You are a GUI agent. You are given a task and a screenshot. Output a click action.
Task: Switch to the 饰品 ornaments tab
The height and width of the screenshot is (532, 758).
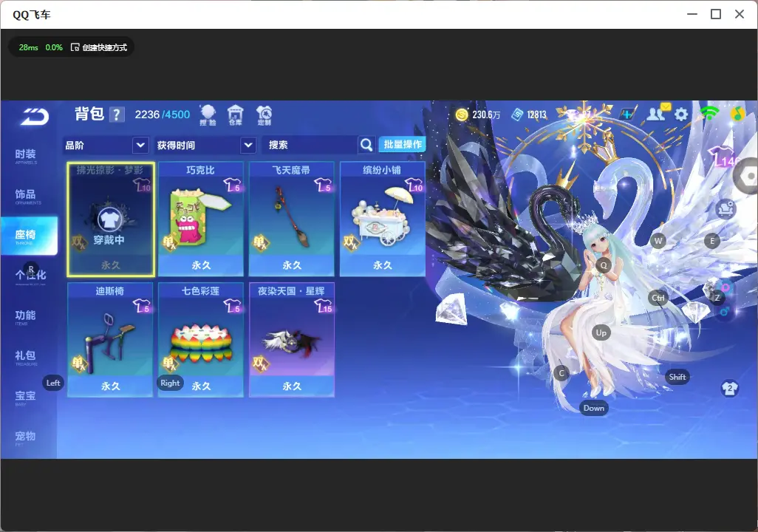(26, 197)
